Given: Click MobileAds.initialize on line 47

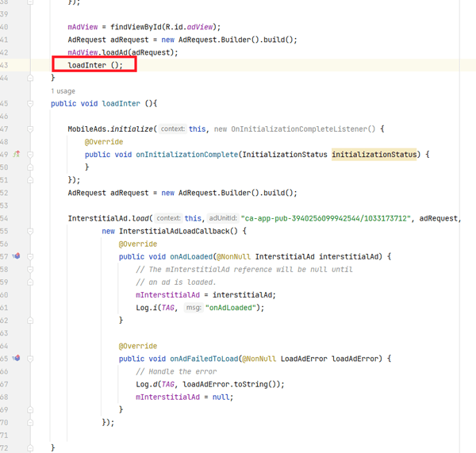Looking at the screenshot, I should pyautogui.click(x=110, y=129).
